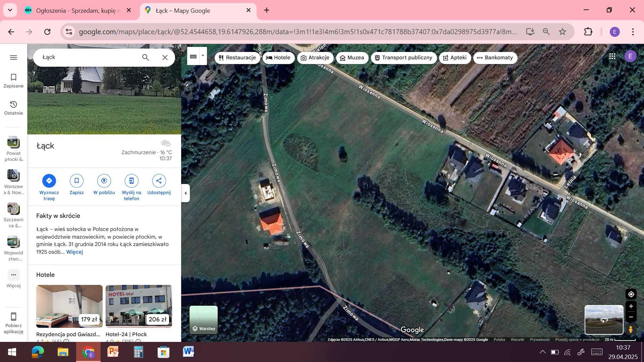Click the W pobliżu nearby icon

pyautogui.click(x=104, y=181)
